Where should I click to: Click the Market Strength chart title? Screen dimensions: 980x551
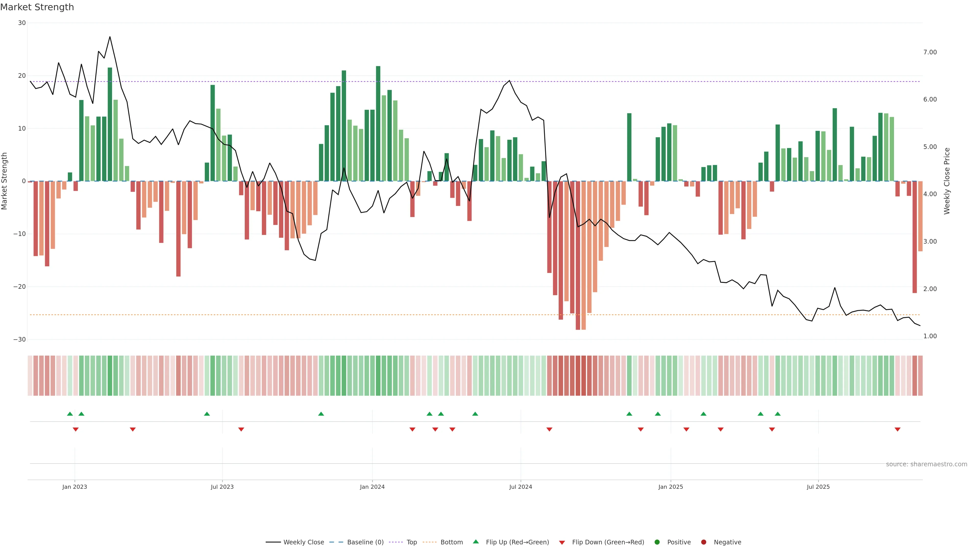(x=37, y=7)
